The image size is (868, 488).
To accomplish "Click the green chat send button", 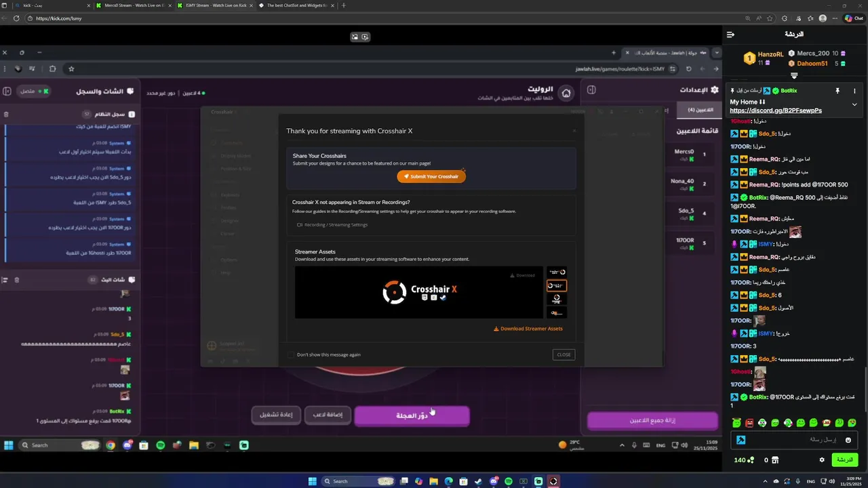I will [844, 460].
